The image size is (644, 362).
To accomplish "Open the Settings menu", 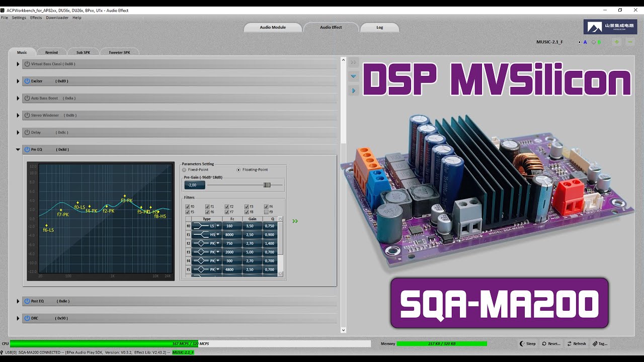I will point(19,18).
